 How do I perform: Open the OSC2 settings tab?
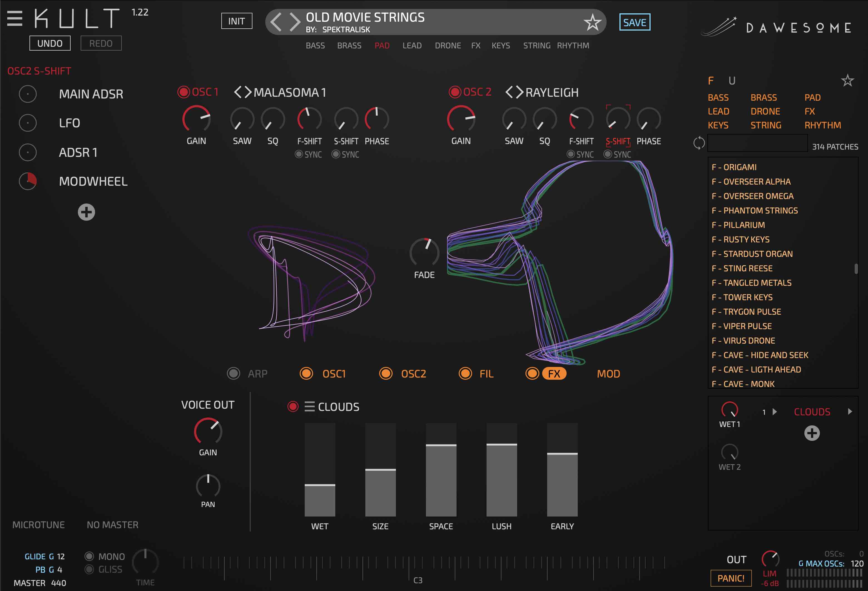413,374
